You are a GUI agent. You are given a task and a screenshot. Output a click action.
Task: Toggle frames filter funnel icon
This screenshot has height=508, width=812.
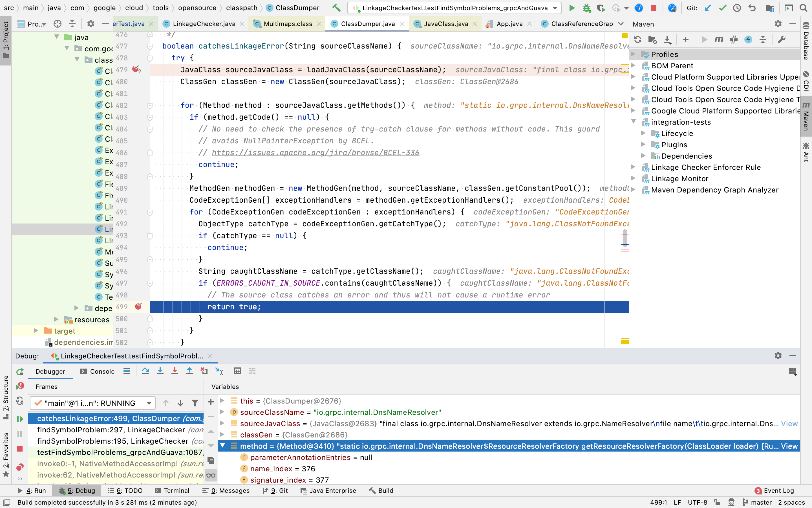coord(195,403)
